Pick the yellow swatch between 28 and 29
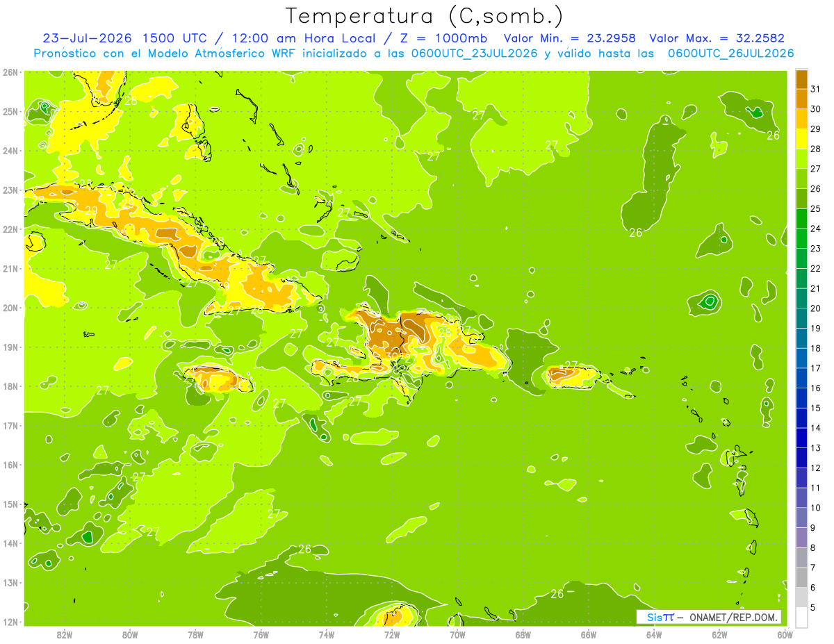 tap(801, 139)
